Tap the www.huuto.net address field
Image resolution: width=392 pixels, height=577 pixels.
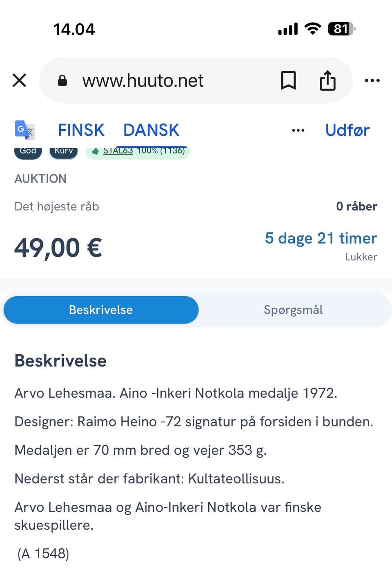click(143, 81)
